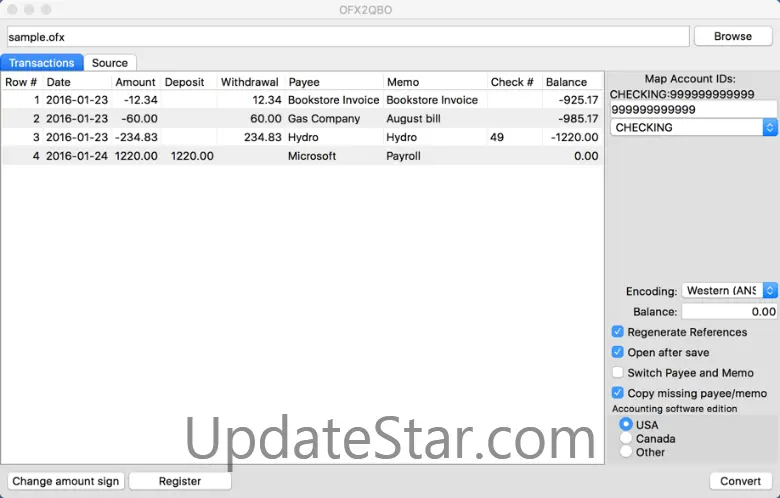Click the -60.00 amount cell
This screenshot has height=498, width=780.
click(x=136, y=119)
